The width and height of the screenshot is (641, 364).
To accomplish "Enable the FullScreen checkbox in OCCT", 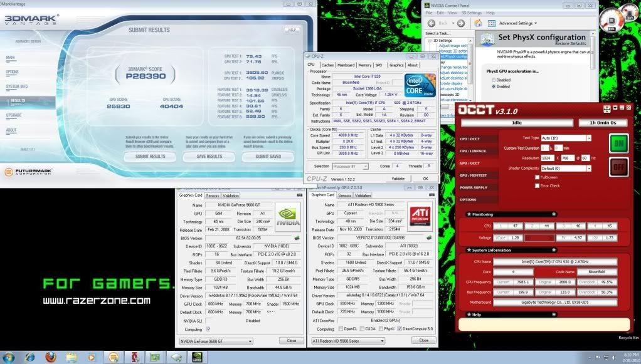I will [537, 177].
